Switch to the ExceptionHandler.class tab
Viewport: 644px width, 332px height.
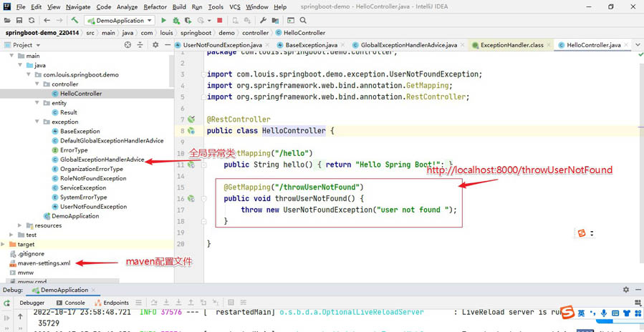511,45
